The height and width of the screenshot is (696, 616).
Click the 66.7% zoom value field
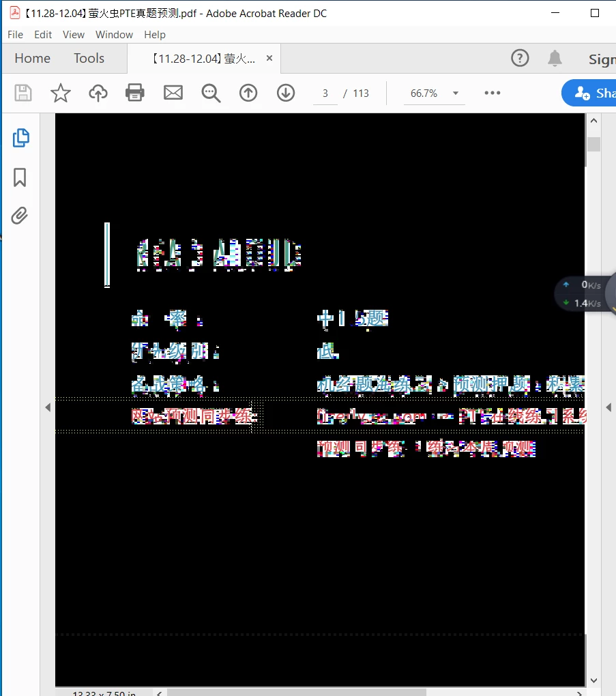pos(424,93)
